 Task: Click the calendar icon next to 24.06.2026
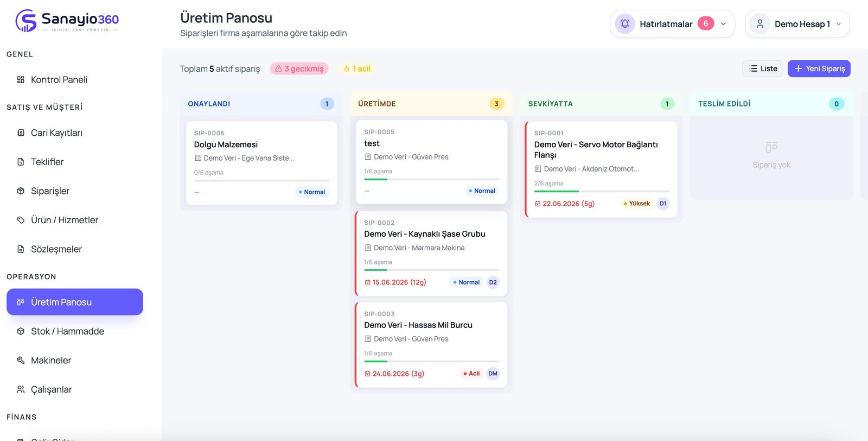click(x=367, y=374)
